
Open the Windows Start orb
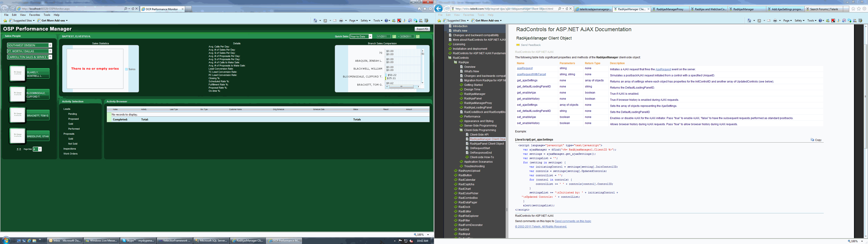6,240
